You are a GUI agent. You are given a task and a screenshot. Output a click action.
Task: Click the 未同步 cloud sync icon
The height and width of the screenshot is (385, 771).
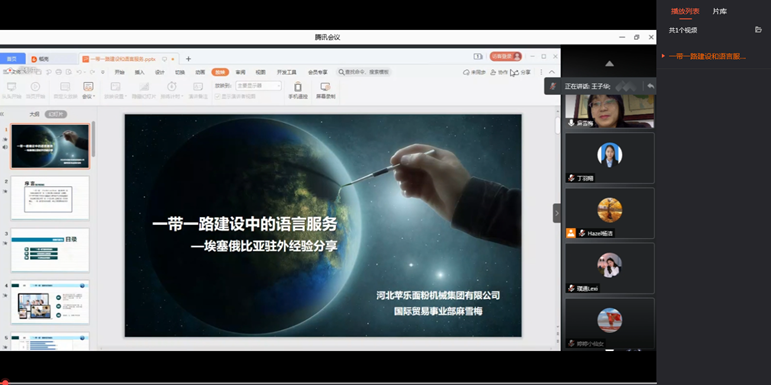[x=466, y=72]
